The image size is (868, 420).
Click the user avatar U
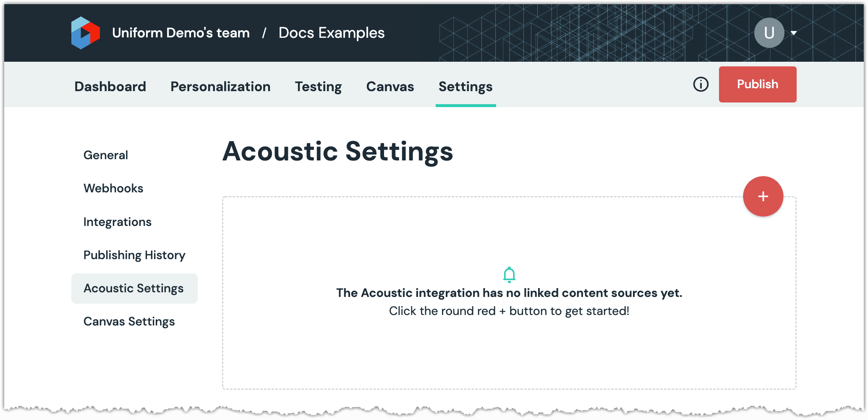pos(769,33)
